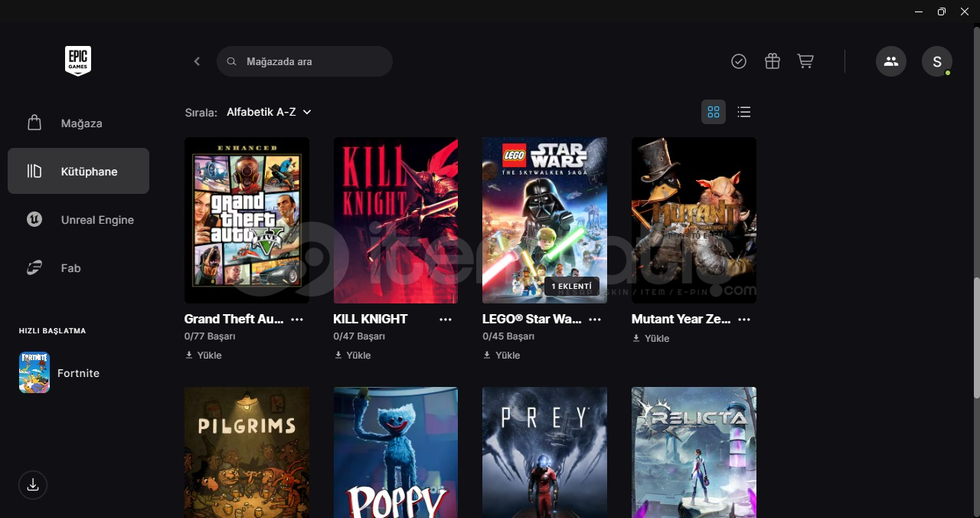Open LEGO Star Wars options menu
The height and width of the screenshot is (518, 980).
(595, 320)
